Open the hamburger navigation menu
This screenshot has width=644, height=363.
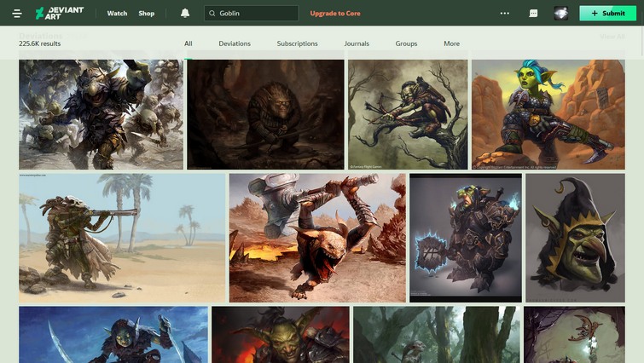(17, 13)
